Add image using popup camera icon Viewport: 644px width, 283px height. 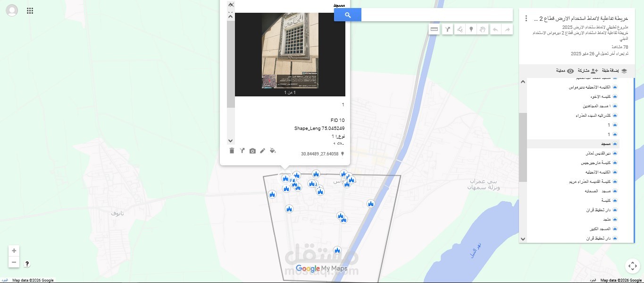coord(252,151)
